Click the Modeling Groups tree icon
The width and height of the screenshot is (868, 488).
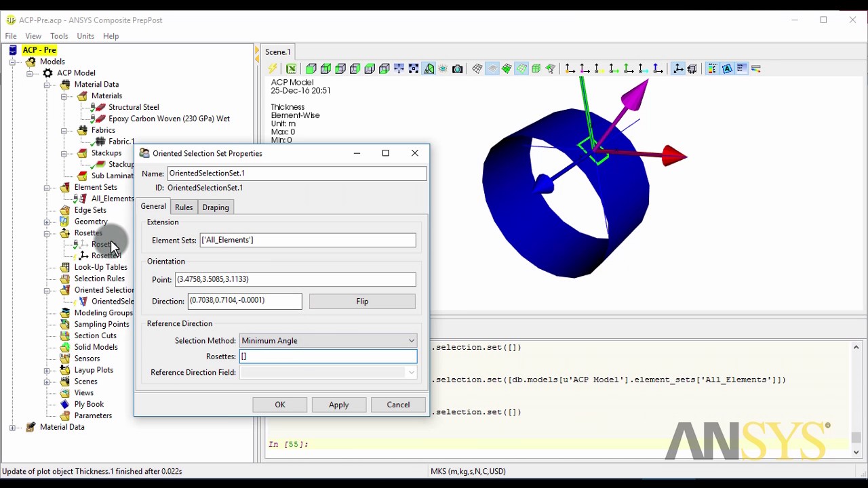pos(65,312)
